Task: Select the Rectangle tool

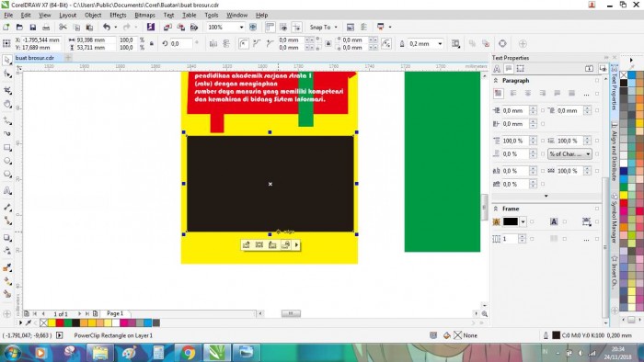Action: 7,147
